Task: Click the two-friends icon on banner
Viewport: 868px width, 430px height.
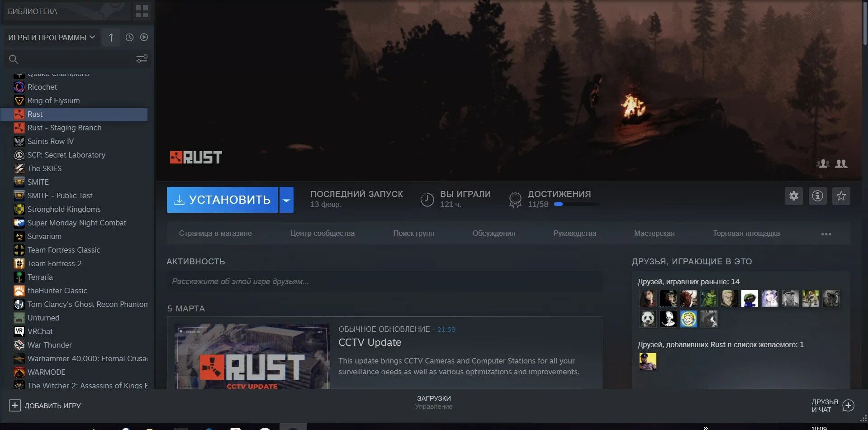Action: pyautogui.click(x=841, y=164)
